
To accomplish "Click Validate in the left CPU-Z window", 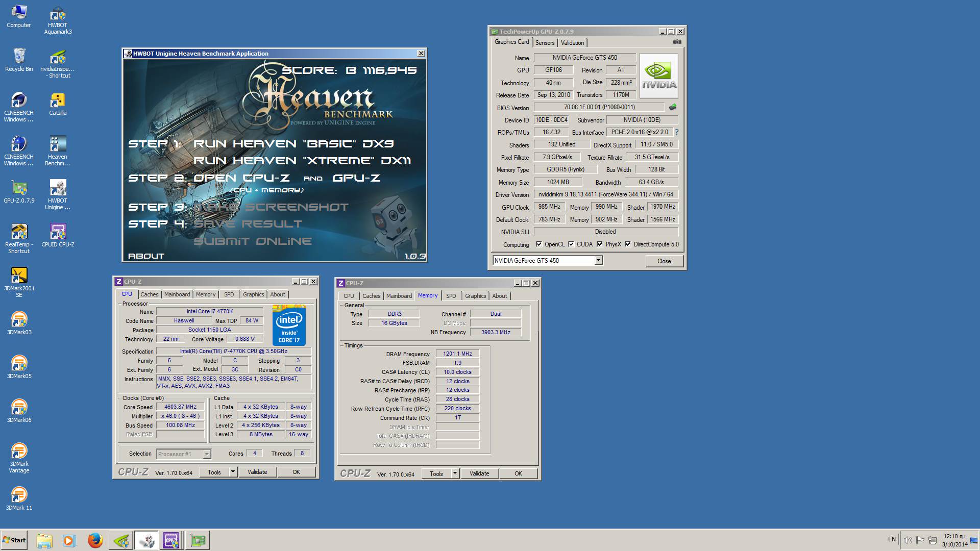I will [x=257, y=472].
